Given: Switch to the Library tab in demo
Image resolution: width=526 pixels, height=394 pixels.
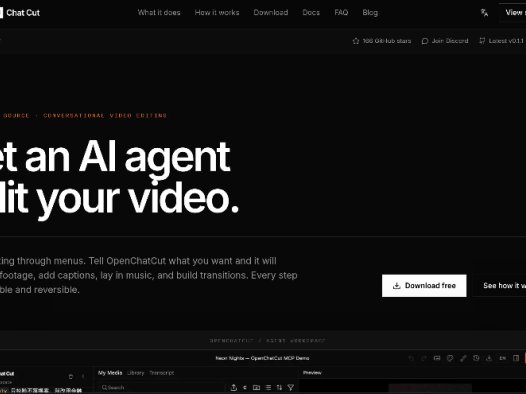Looking at the screenshot, I should click(x=136, y=373).
